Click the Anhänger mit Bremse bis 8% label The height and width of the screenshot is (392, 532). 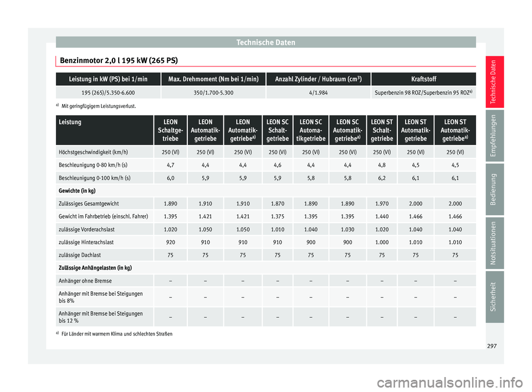(101, 297)
